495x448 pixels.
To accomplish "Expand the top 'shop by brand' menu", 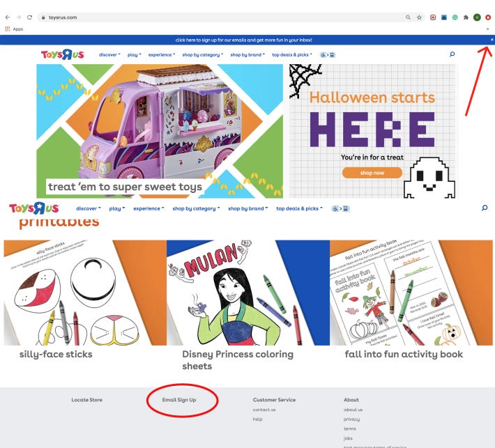I will pos(247,54).
